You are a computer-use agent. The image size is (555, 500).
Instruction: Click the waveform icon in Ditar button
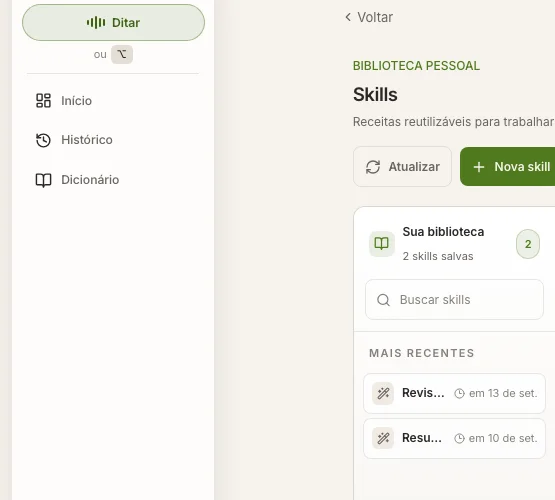point(96,23)
